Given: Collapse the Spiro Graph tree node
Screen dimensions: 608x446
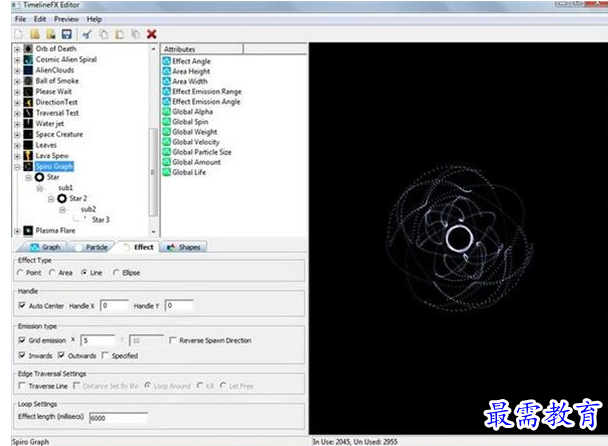Looking at the screenshot, I should [17, 167].
